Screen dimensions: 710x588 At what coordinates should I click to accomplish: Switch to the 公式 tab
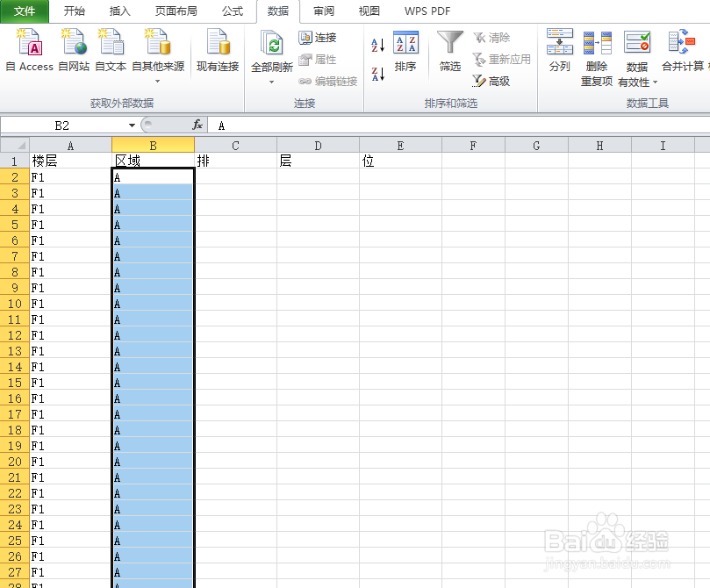click(x=233, y=11)
